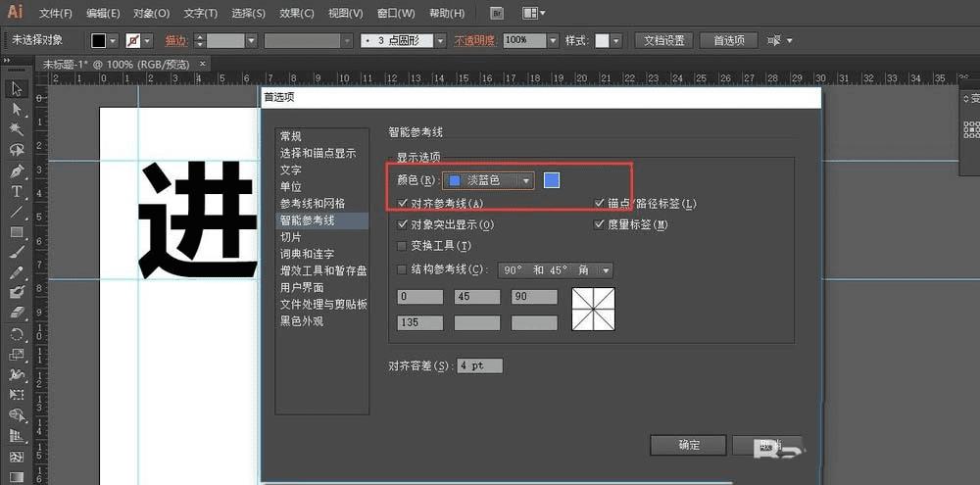
Task: Toggle 度量标签(M) checkbox
Action: coord(599,223)
